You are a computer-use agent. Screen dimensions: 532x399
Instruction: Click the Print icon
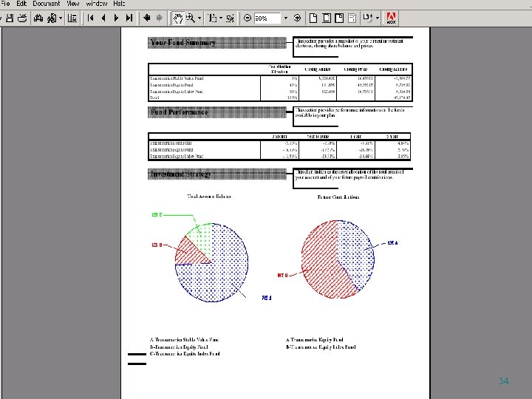coord(22,18)
